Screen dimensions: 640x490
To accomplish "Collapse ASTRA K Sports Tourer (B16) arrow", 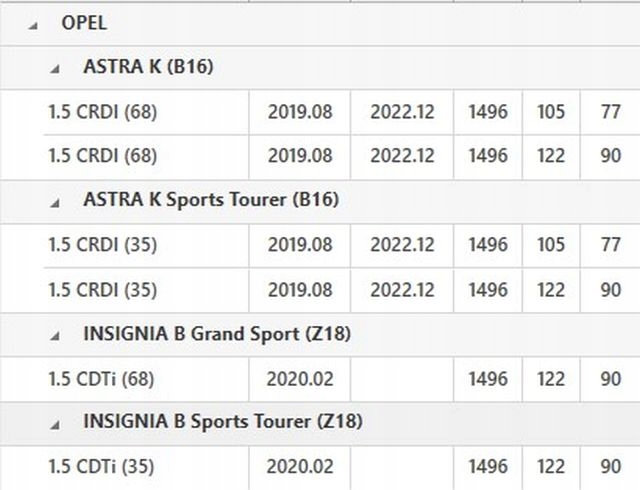I will (x=55, y=202).
